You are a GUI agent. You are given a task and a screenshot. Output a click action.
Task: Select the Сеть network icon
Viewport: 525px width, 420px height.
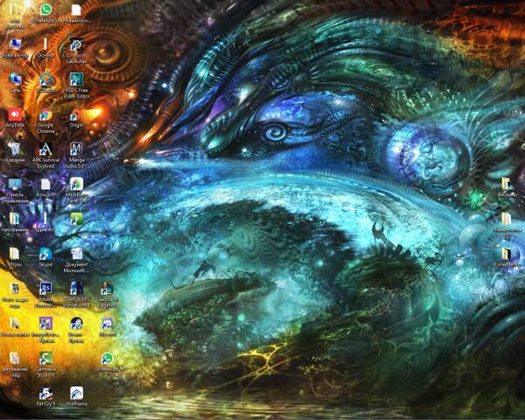pos(15,80)
